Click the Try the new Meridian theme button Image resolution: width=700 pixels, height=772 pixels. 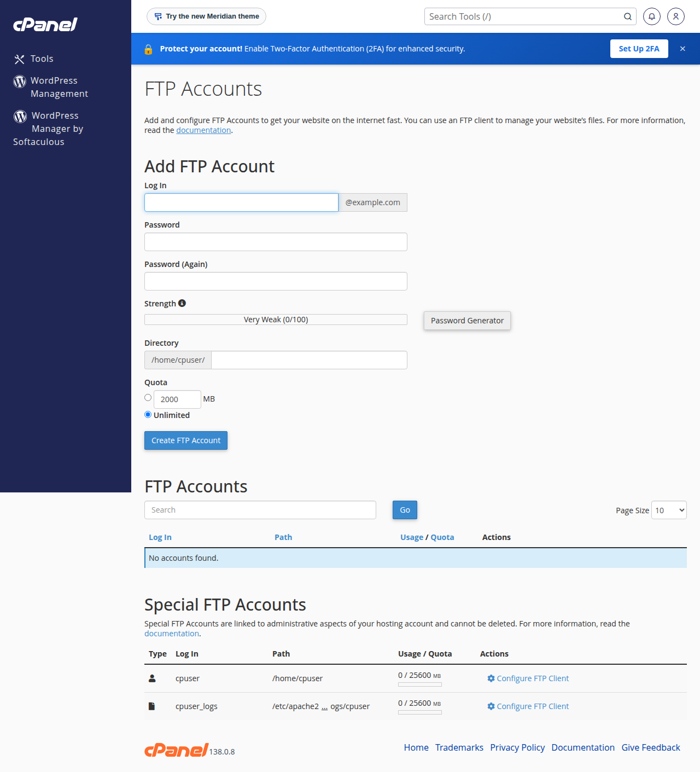(206, 16)
